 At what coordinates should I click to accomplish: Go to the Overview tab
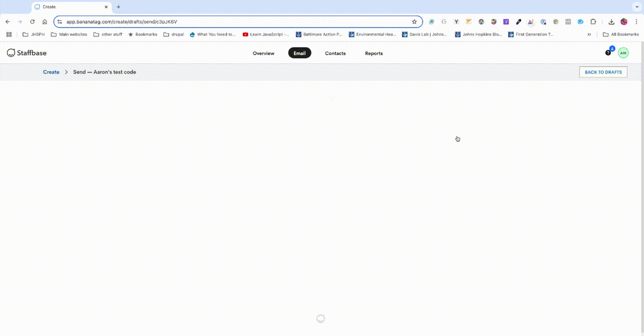click(x=264, y=53)
